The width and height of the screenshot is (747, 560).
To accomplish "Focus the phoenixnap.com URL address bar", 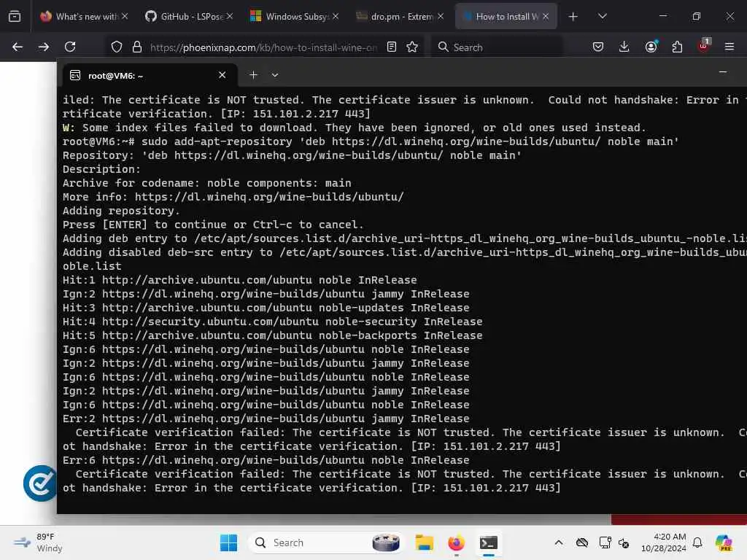I will pos(263,47).
